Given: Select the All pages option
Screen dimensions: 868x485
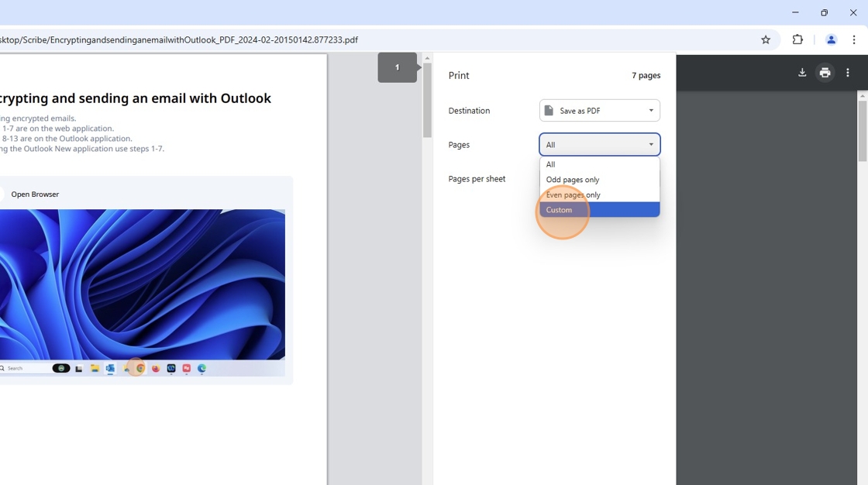Looking at the screenshot, I should (x=600, y=164).
